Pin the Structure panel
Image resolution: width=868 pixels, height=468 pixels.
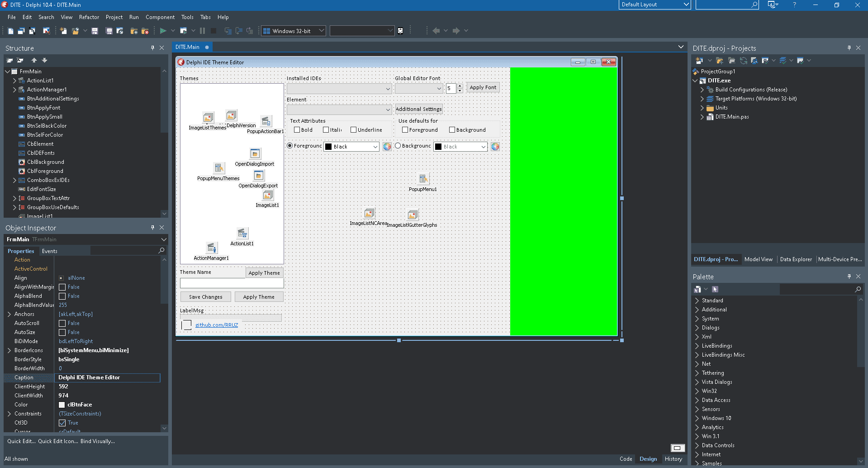pos(152,48)
